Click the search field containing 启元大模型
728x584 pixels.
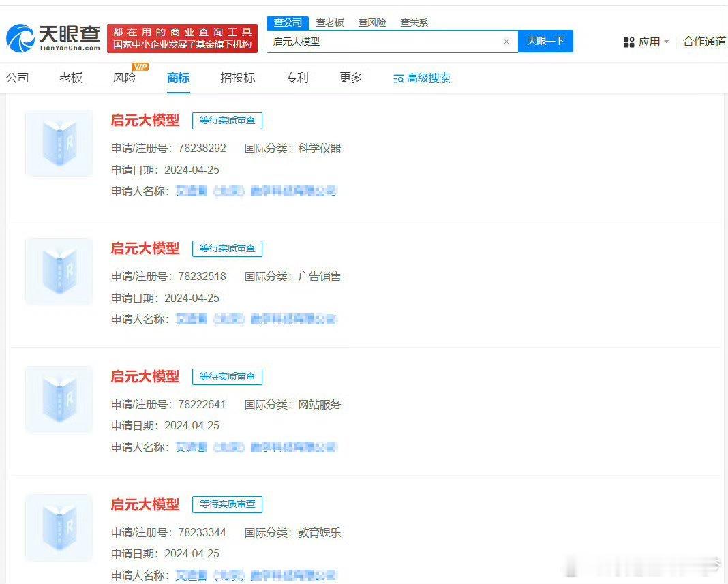392,42
